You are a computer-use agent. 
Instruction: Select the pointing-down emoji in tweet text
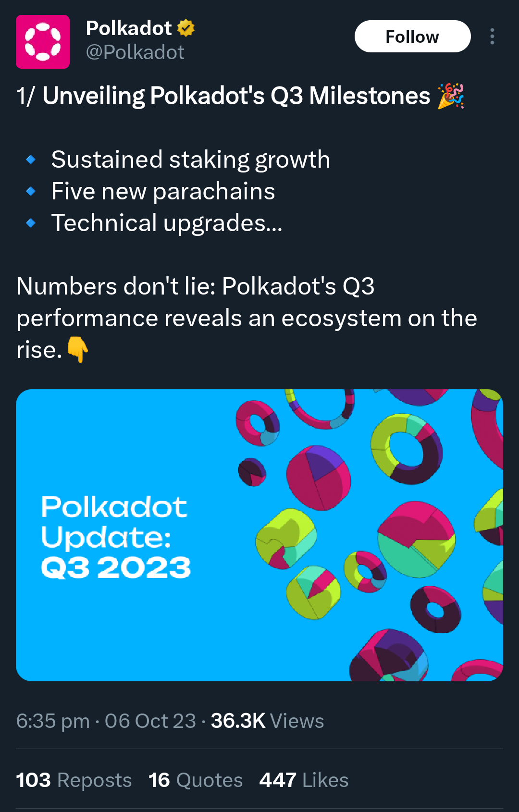[78, 350]
